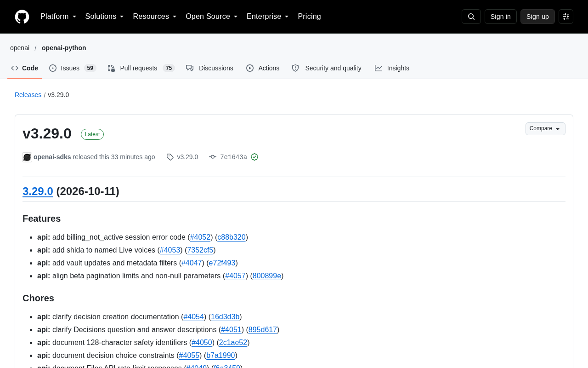
Task: Click the openai-sdks avatar image
Action: 27,157
